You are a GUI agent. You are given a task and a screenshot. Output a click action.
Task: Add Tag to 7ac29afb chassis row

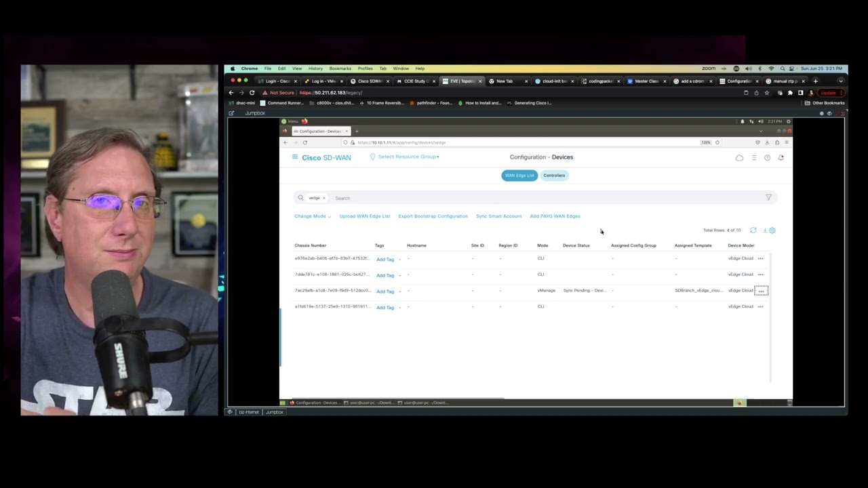(385, 291)
